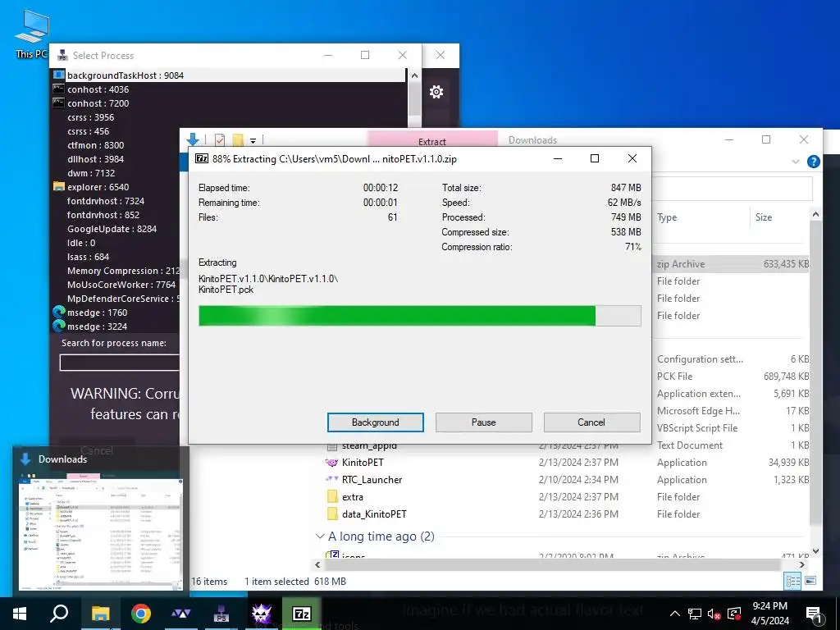Cancel the 7-Zip extraction
Screen dimensions: 840x630
(x=591, y=422)
